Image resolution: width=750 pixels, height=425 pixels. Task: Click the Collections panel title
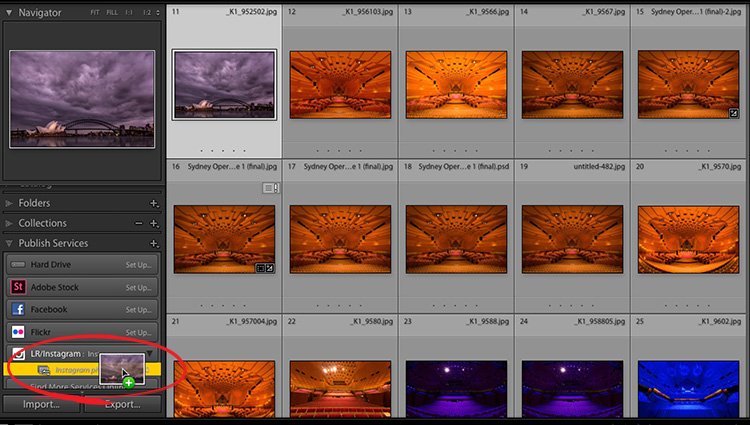click(43, 223)
